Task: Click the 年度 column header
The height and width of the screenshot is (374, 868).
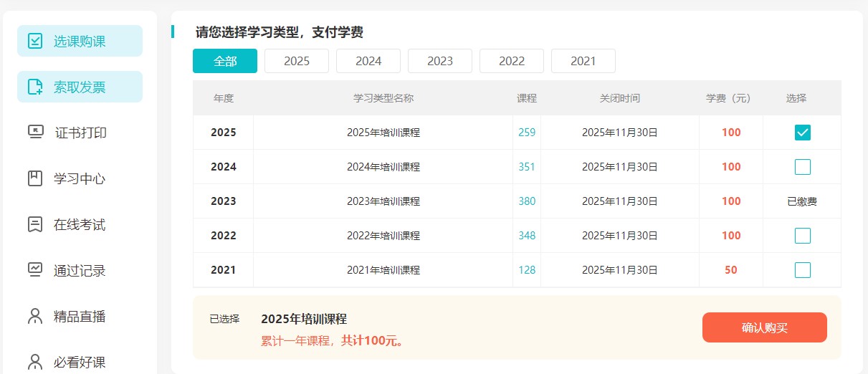Action: tap(224, 98)
